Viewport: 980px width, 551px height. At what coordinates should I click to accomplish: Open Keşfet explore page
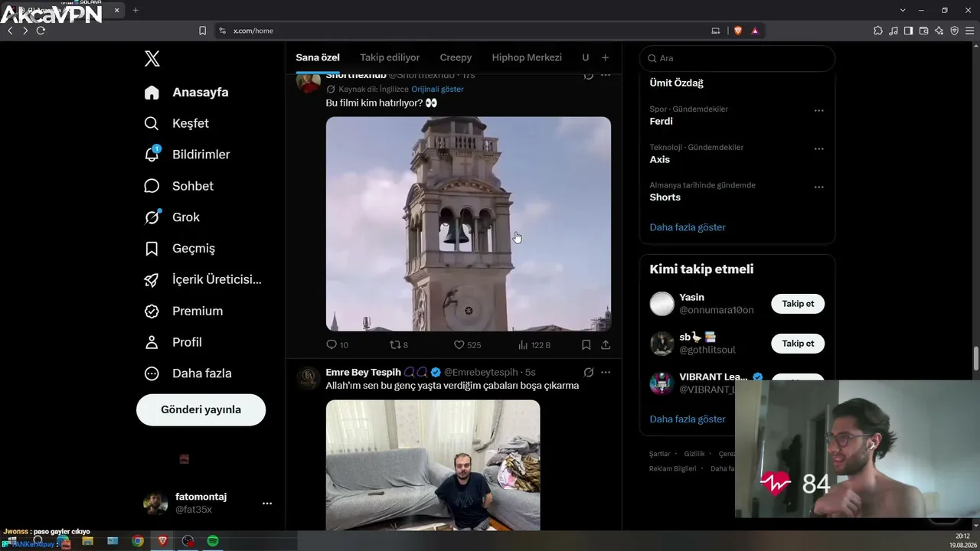[176, 123]
